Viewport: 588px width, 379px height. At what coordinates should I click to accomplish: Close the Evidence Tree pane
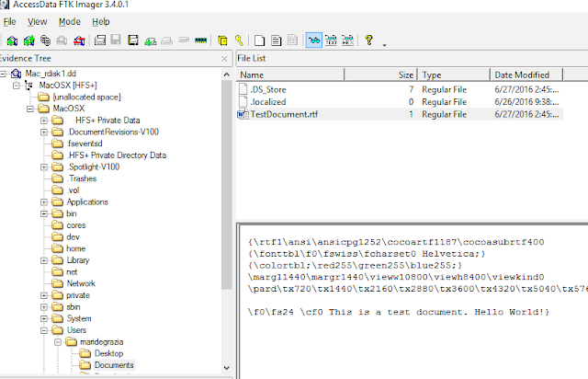click(x=224, y=59)
